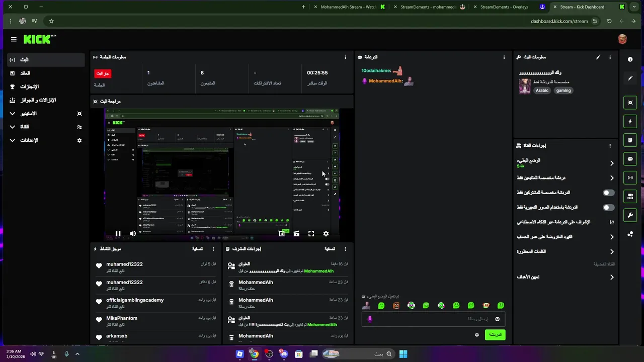This screenshot has height=362, width=644.
Task: Toggle channel actions camera icon in rail
Action: pos(630,196)
